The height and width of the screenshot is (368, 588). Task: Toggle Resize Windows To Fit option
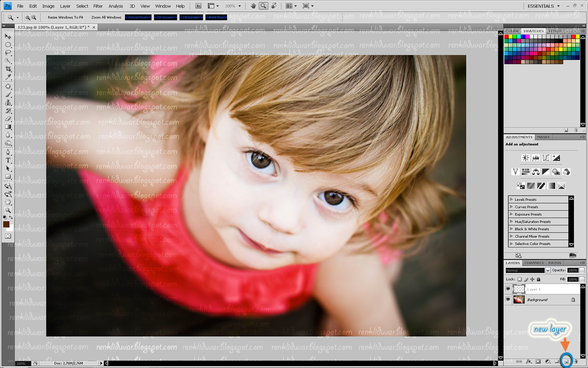click(x=65, y=17)
